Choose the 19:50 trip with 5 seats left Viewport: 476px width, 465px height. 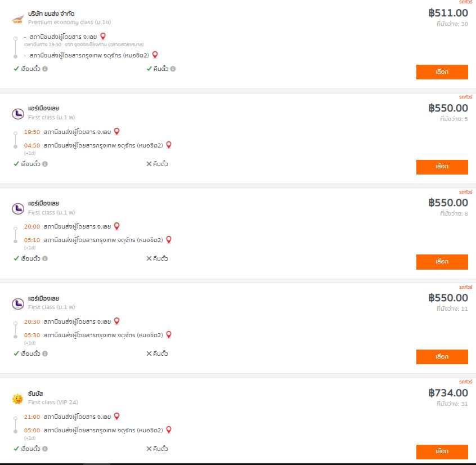[x=442, y=167]
